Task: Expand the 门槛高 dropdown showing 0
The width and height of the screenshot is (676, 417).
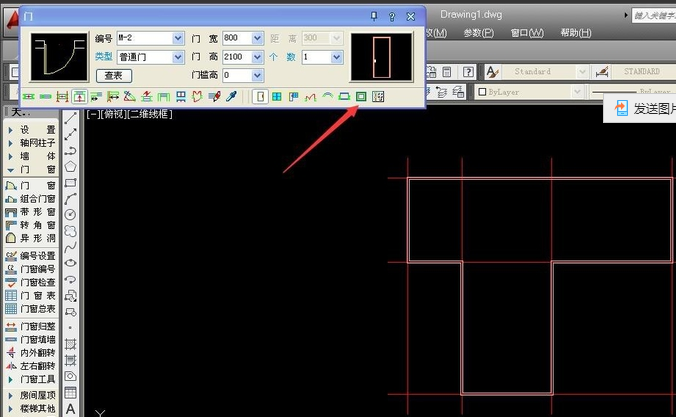Action: [257, 76]
